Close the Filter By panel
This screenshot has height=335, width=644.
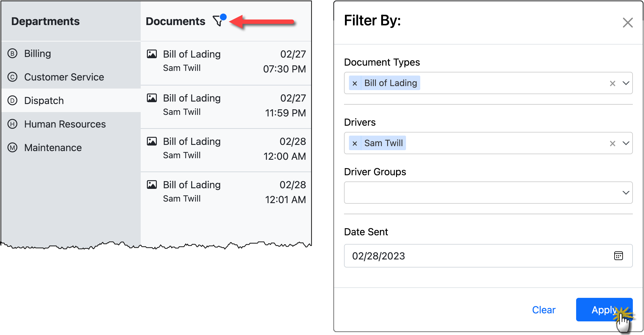click(628, 23)
